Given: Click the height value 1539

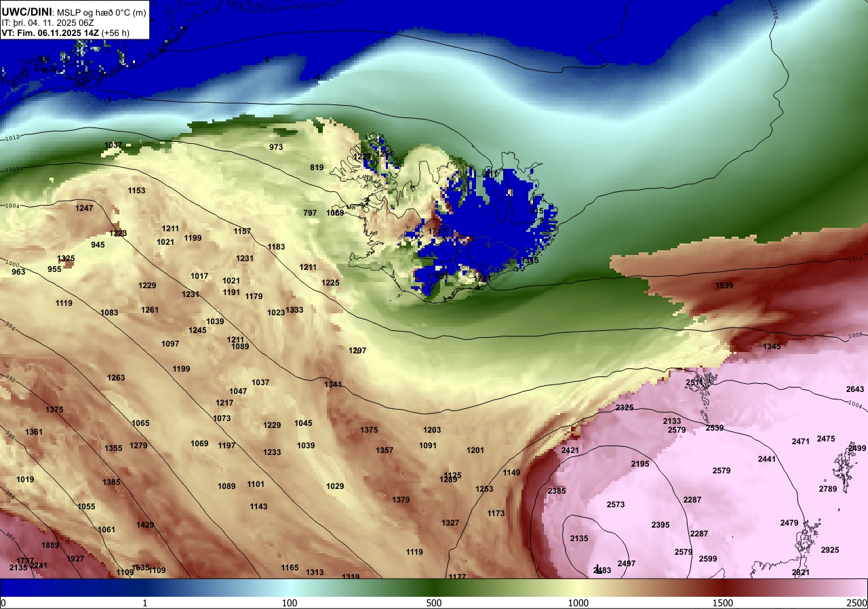Looking at the screenshot, I should coord(724,286).
